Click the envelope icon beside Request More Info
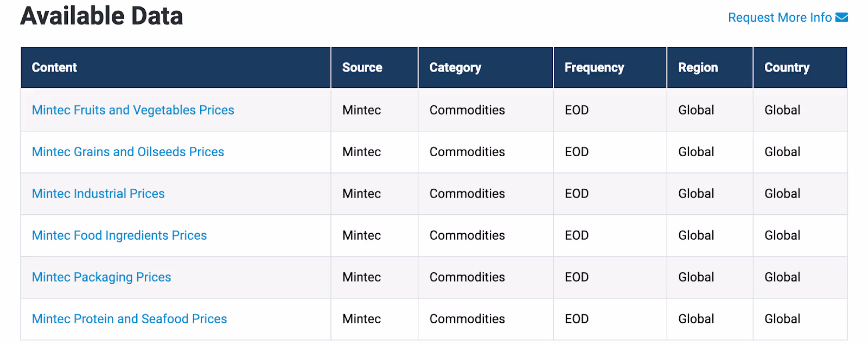The width and height of the screenshot is (868, 345). (841, 17)
